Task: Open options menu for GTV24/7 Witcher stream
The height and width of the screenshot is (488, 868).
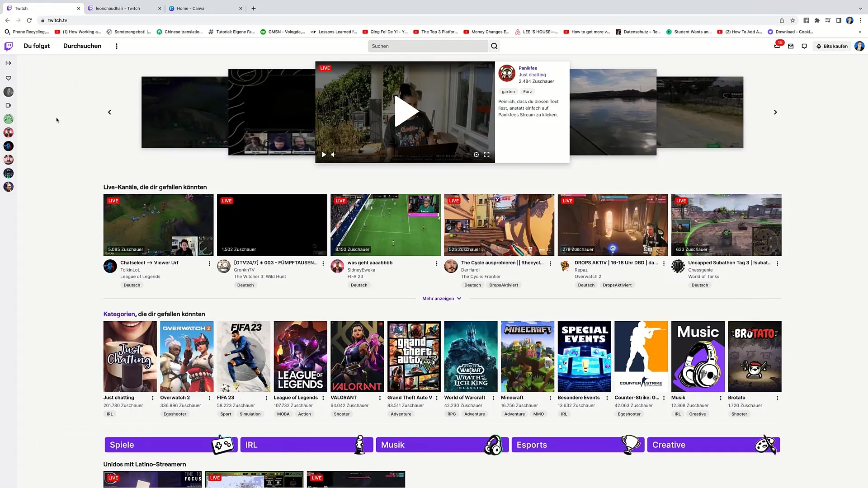Action: coord(323,263)
